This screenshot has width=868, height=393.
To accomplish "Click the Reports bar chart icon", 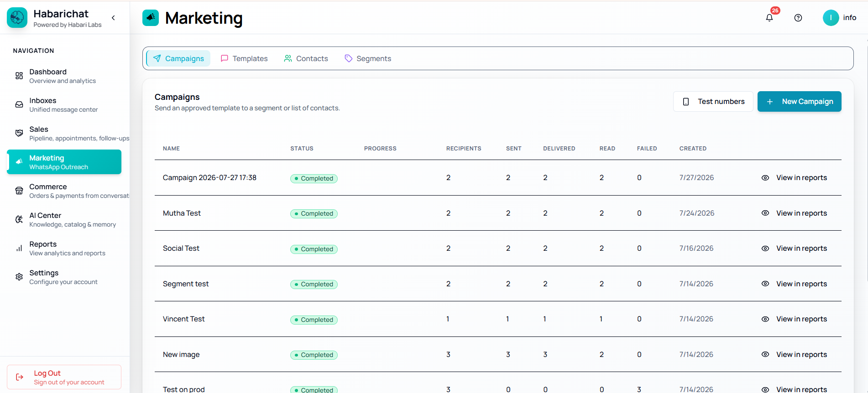I will tap(19, 248).
